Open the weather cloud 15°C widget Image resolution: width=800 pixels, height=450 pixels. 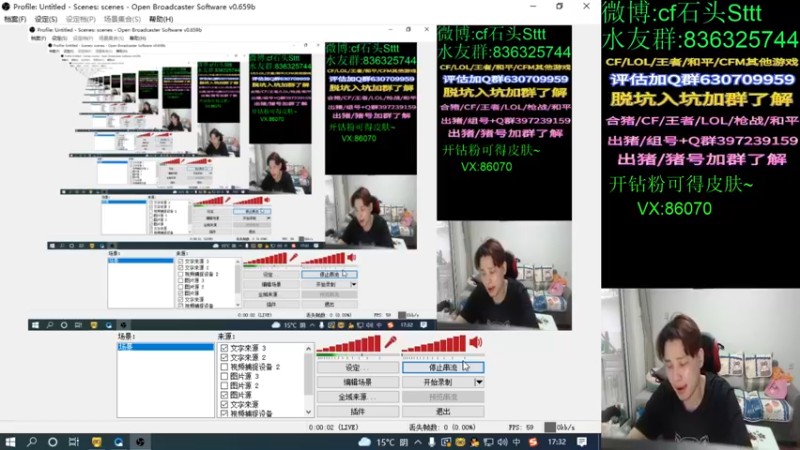coord(383,442)
